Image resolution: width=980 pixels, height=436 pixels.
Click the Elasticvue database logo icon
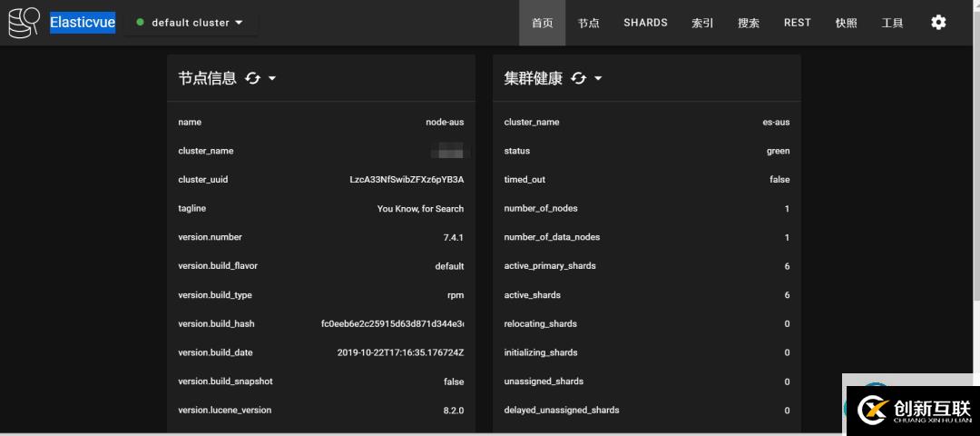[x=24, y=23]
